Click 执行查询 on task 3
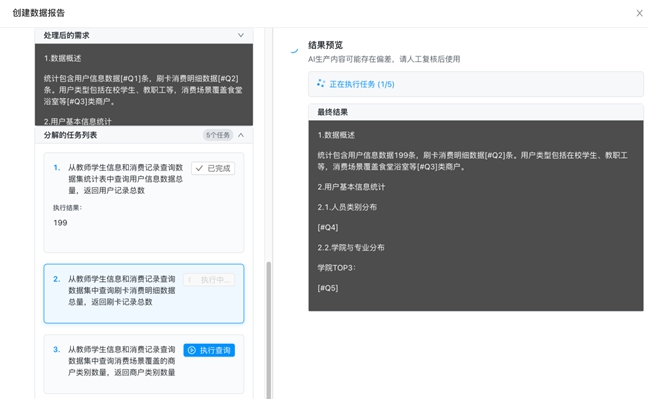This screenshot has width=650, height=399. (209, 350)
